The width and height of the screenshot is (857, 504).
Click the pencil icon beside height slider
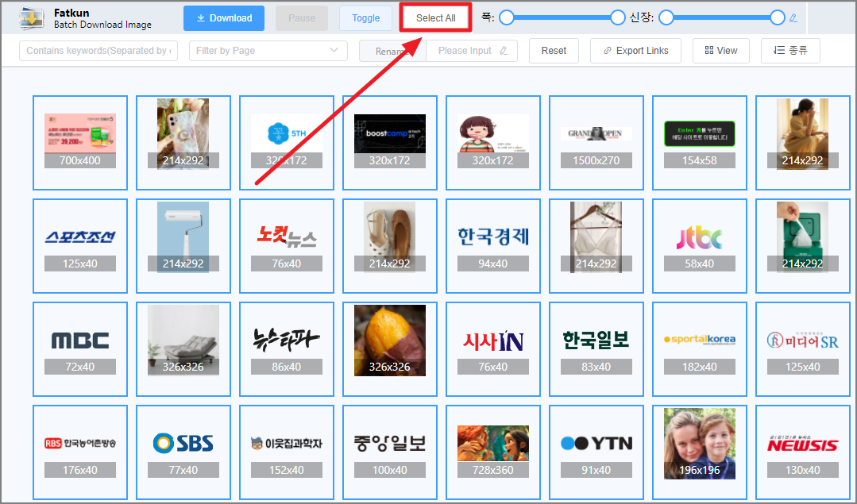point(793,18)
